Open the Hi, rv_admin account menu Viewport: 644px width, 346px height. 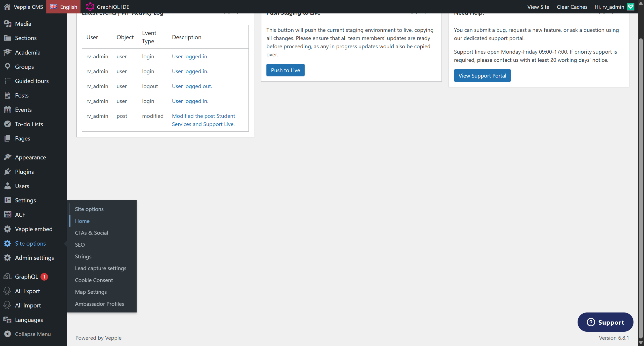(x=609, y=7)
